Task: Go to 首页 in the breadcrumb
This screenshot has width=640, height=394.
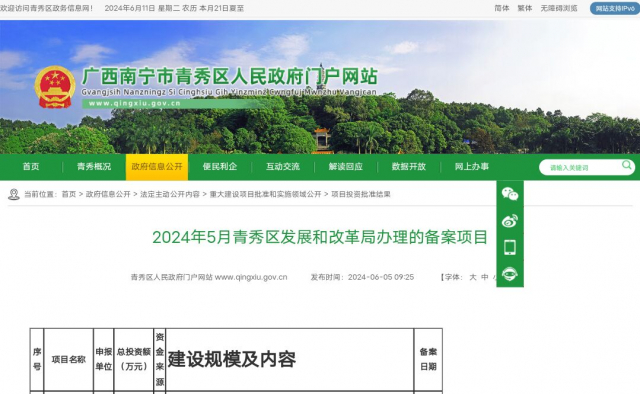Action: pyautogui.click(x=69, y=194)
